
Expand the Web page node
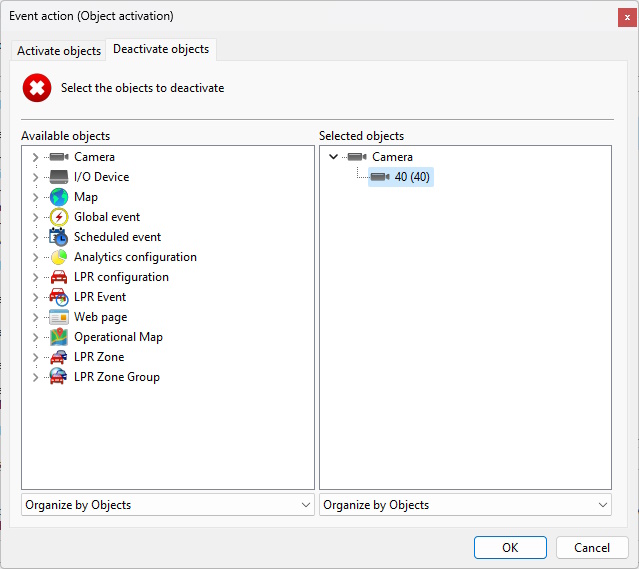tap(35, 317)
